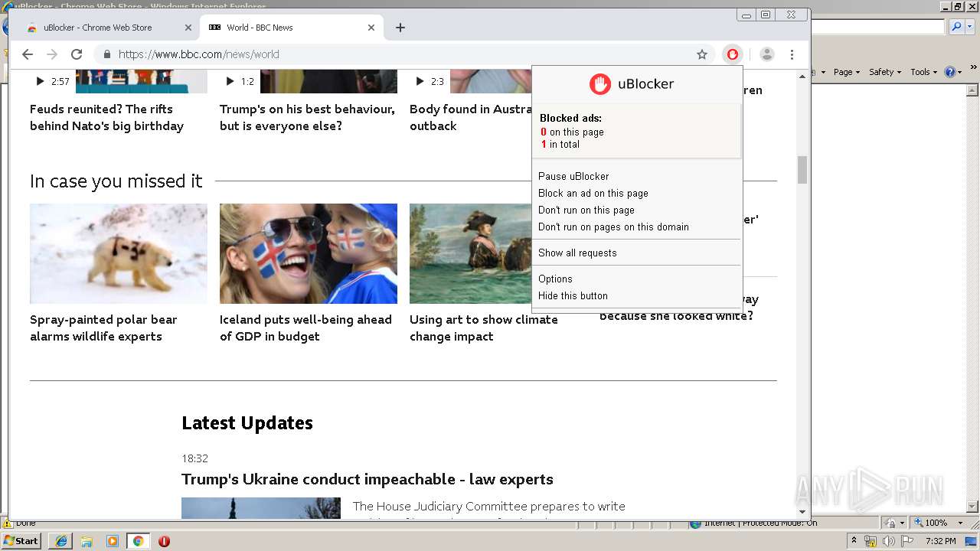Click Internet Explorer Help icon
This screenshot has height=551, width=980.
[950, 72]
